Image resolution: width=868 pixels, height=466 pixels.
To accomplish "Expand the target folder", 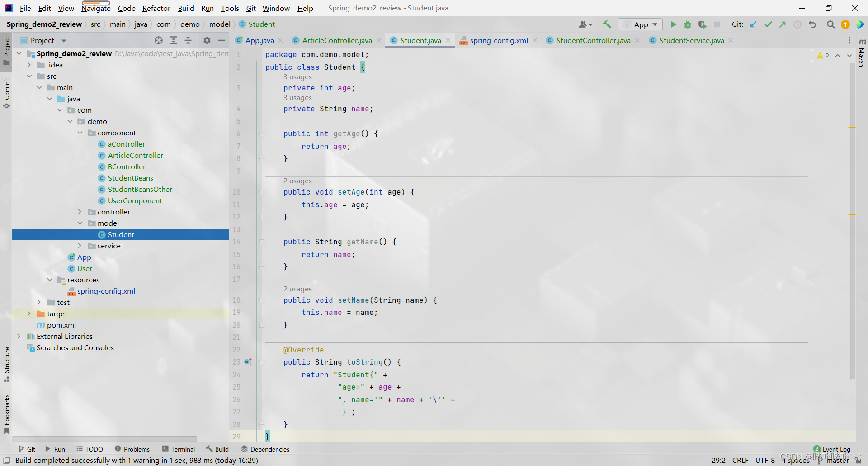I will [x=29, y=314].
